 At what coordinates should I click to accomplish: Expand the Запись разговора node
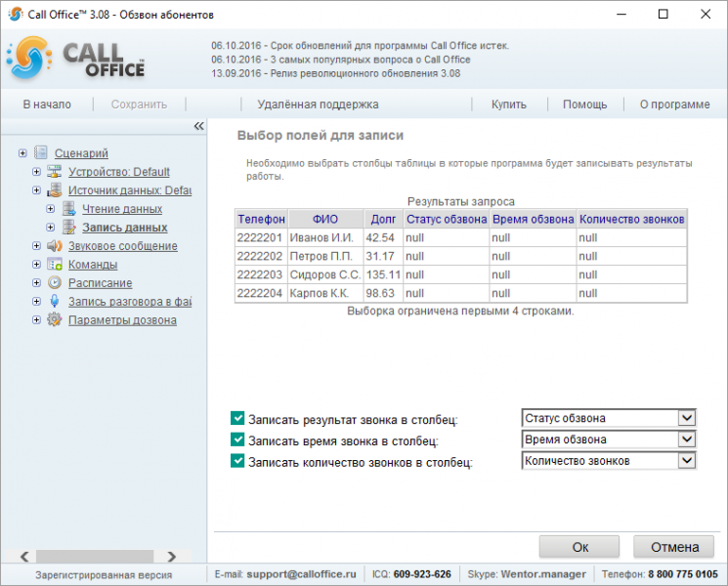tap(36, 302)
